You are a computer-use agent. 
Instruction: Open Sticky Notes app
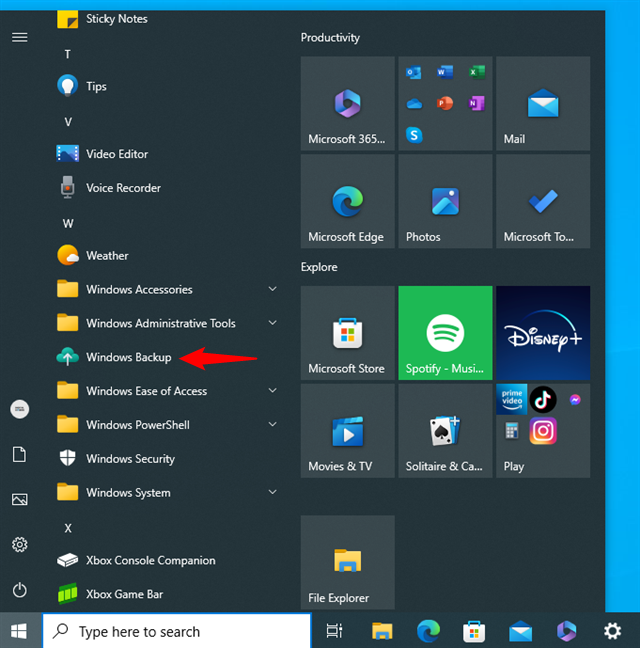click(x=165, y=19)
